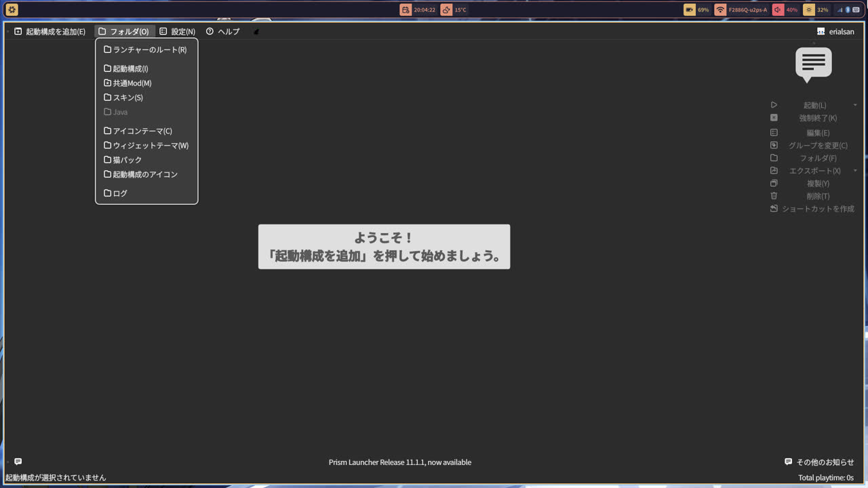Click the news bubble icon at bottom-left
This screenshot has height=488, width=868.
point(18,462)
